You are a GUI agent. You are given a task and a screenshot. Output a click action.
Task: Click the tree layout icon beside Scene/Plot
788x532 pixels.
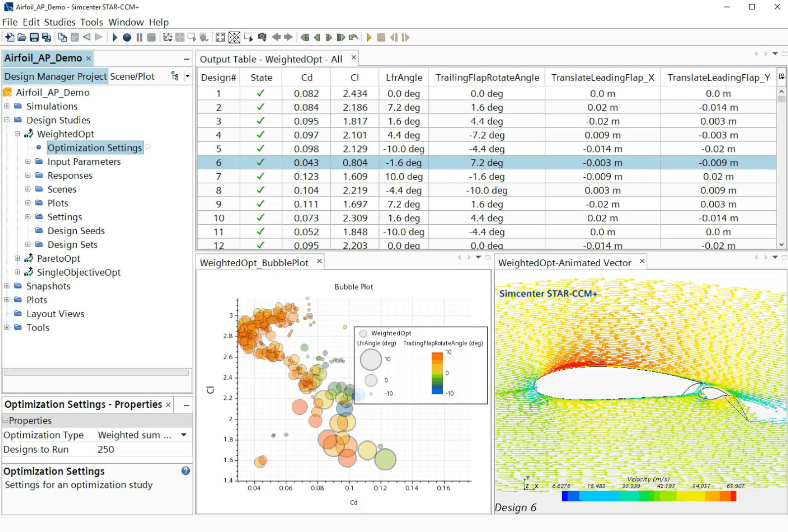175,76
